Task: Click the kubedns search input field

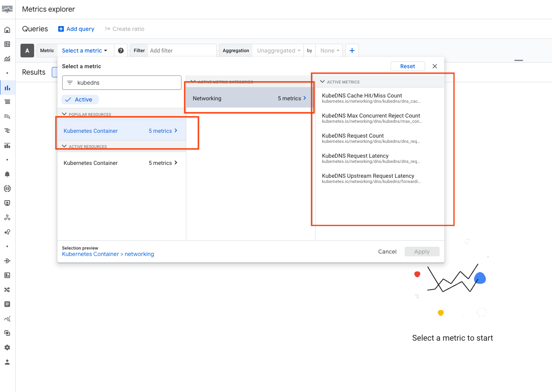Action: 122,83
